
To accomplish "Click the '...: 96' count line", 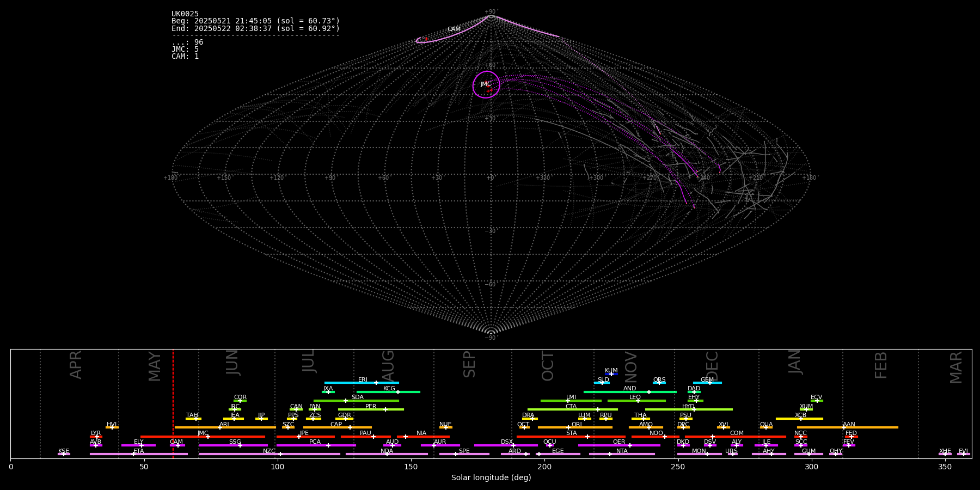I will pos(187,42).
